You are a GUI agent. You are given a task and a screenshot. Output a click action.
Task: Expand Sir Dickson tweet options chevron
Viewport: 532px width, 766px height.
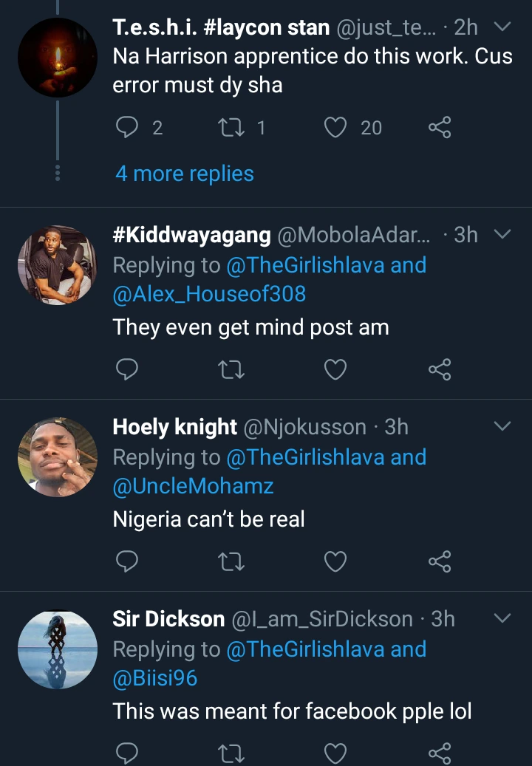coord(502,619)
